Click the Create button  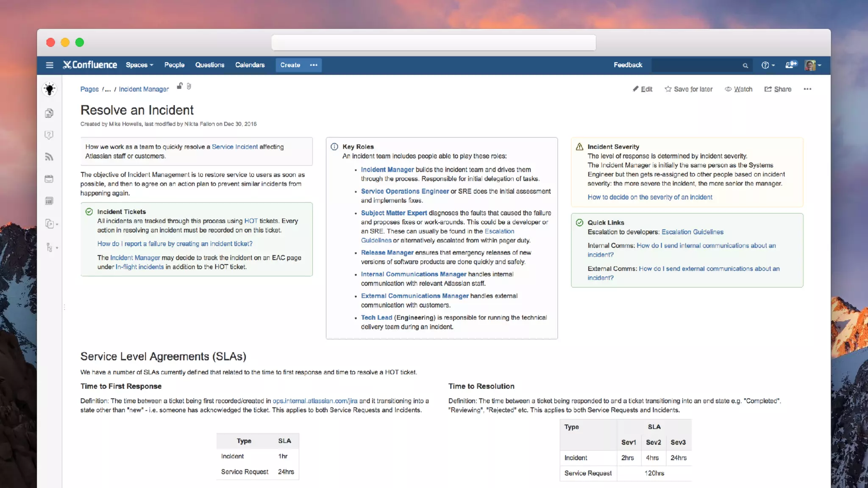[290, 65]
